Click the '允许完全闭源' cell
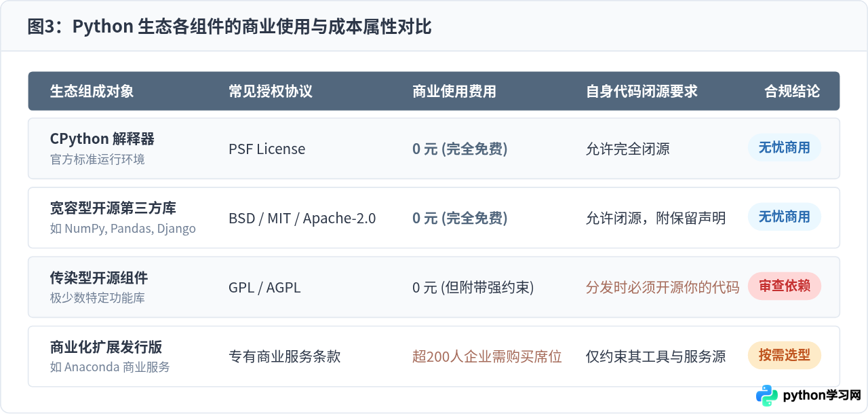Viewport: 868px width, 414px height. point(628,149)
